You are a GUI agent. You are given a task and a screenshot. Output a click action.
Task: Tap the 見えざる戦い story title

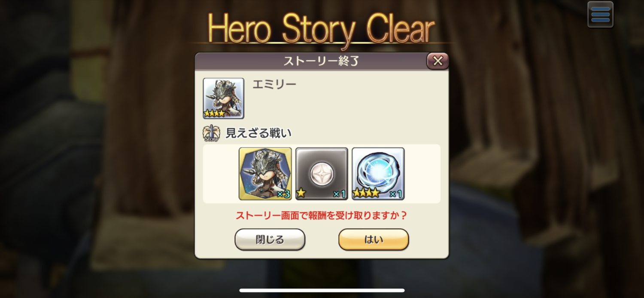tap(258, 133)
